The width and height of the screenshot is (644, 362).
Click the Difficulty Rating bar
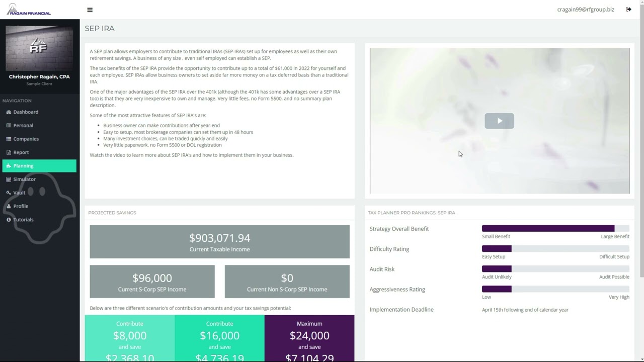[x=555, y=249]
